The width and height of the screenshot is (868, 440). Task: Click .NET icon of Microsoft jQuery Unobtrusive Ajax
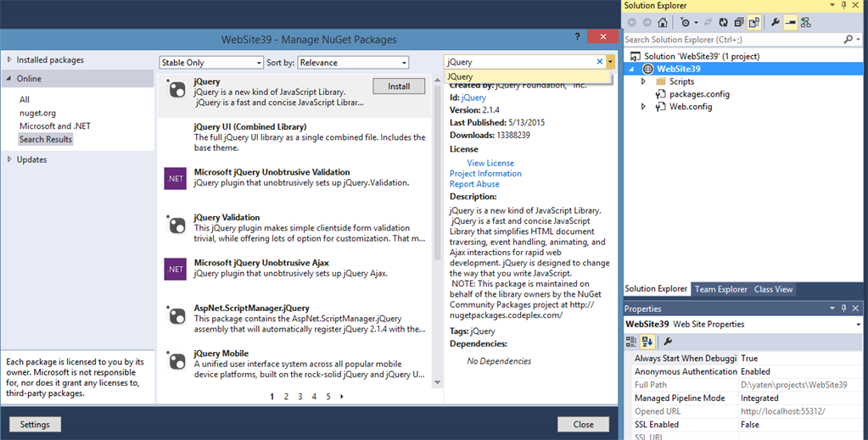176,269
